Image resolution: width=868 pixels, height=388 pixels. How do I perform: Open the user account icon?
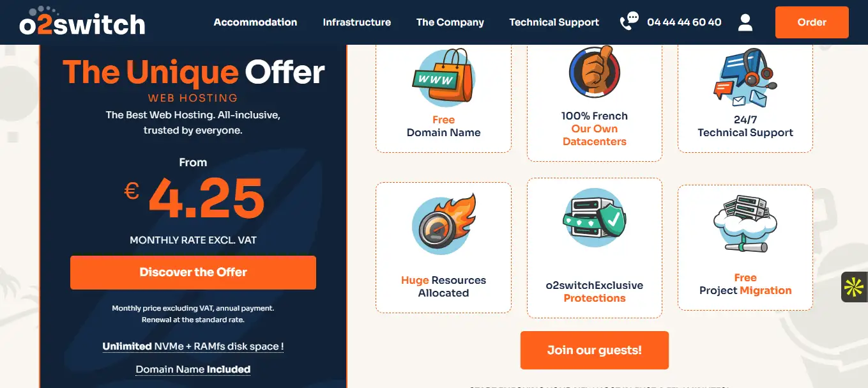click(745, 22)
